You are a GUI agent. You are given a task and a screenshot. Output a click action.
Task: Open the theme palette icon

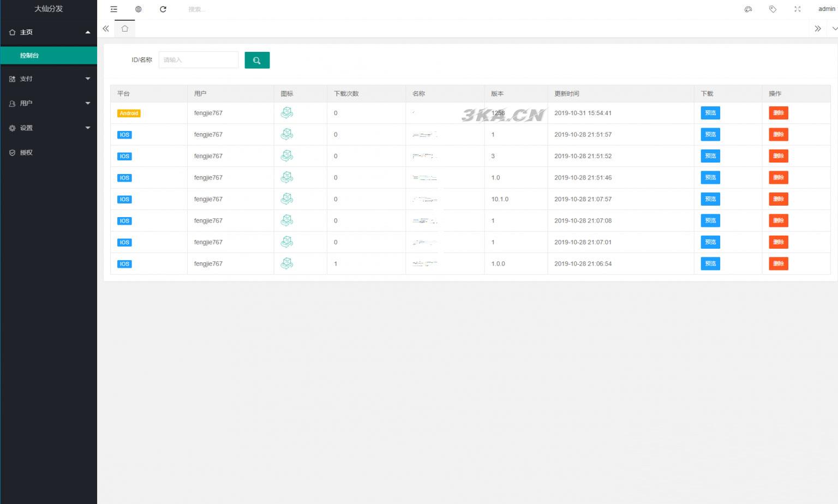[748, 9]
